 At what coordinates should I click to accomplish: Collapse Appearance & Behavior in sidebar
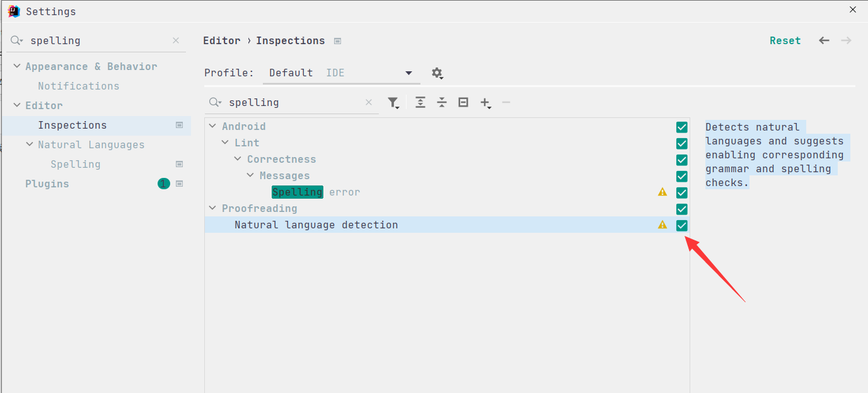point(17,66)
